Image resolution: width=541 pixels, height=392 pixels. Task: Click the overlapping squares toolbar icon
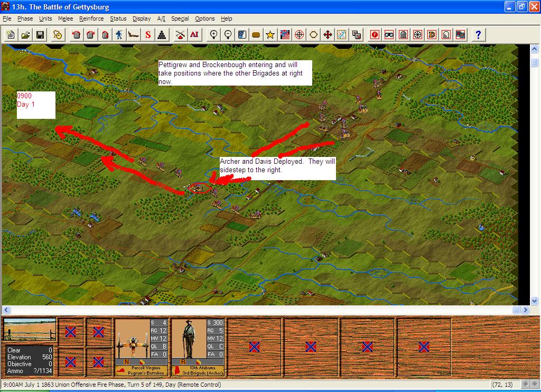click(x=357, y=34)
